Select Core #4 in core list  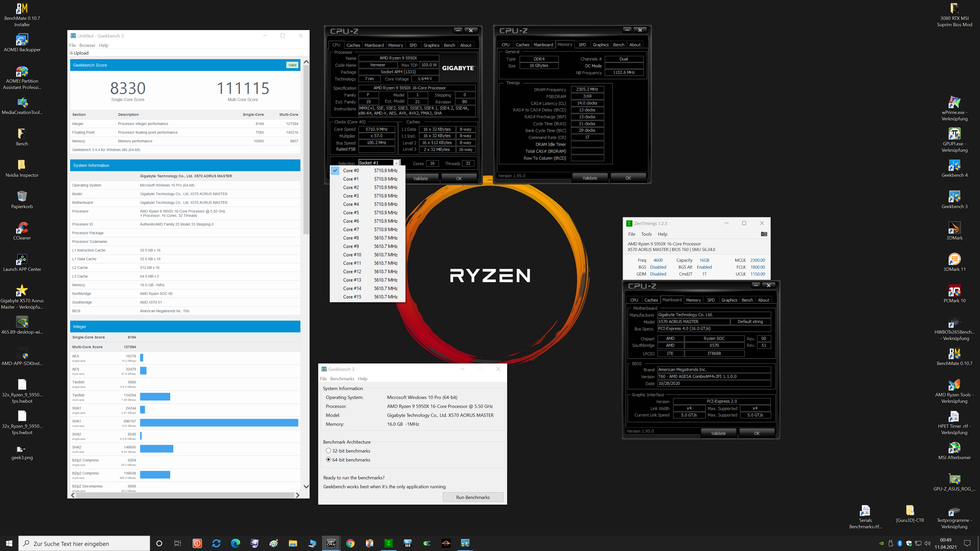[367, 204]
